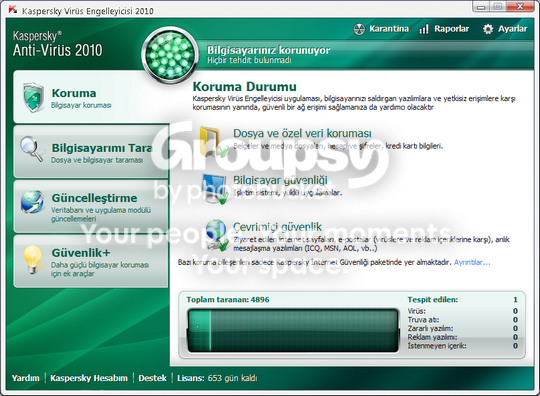Click the İstenmeyen içerik: count row

(x=463, y=345)
